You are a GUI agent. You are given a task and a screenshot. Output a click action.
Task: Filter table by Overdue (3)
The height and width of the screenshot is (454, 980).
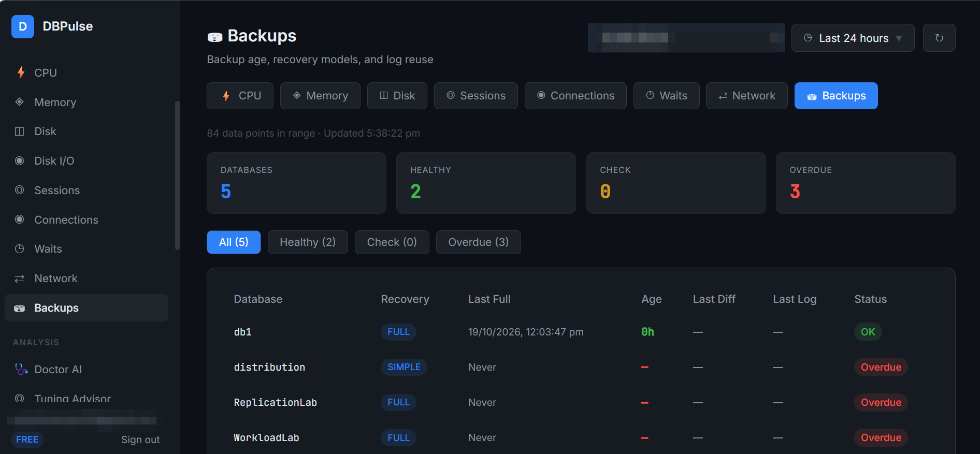click(479, 242)
